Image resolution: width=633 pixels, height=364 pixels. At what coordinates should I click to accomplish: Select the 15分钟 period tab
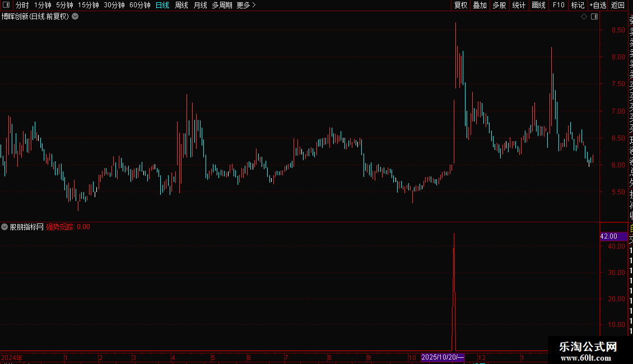click(x=88, y=5)
